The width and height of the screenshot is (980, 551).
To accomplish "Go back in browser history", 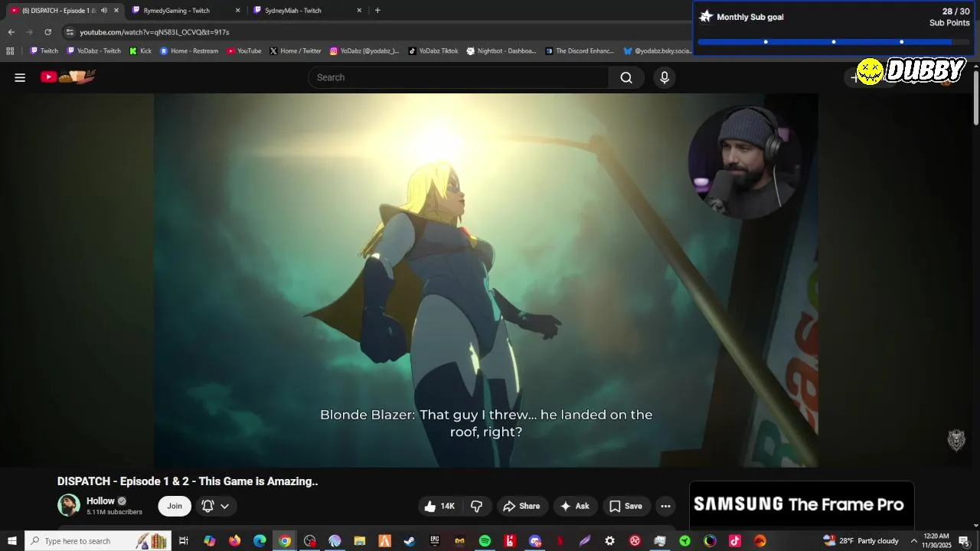I will pos(11,32).
